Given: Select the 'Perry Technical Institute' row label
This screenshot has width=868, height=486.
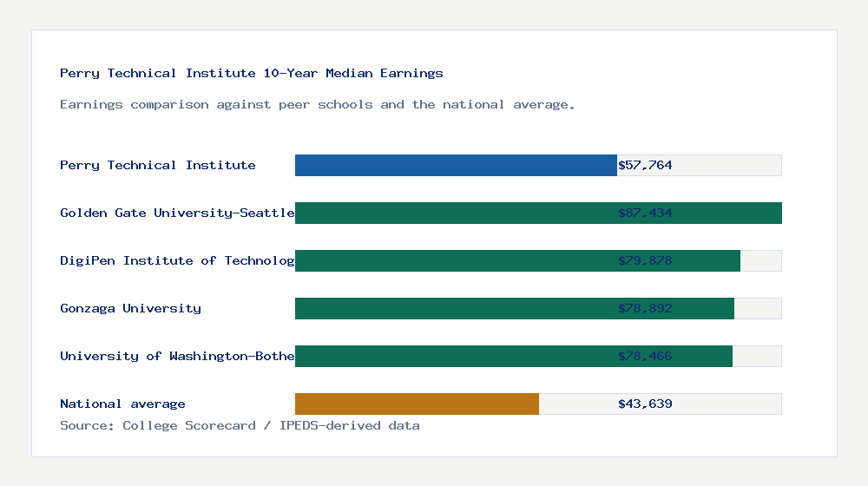Looking at the screenshot, I should 158,165.
